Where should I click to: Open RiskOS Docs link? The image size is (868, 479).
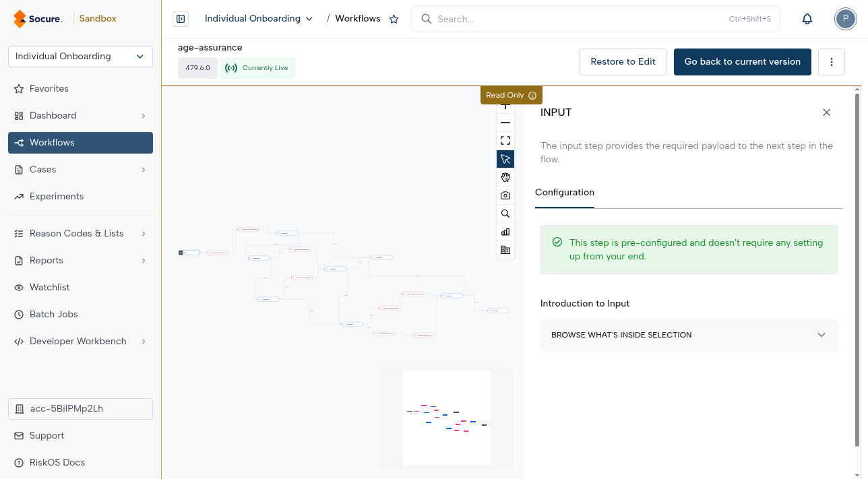coord(80,462)
